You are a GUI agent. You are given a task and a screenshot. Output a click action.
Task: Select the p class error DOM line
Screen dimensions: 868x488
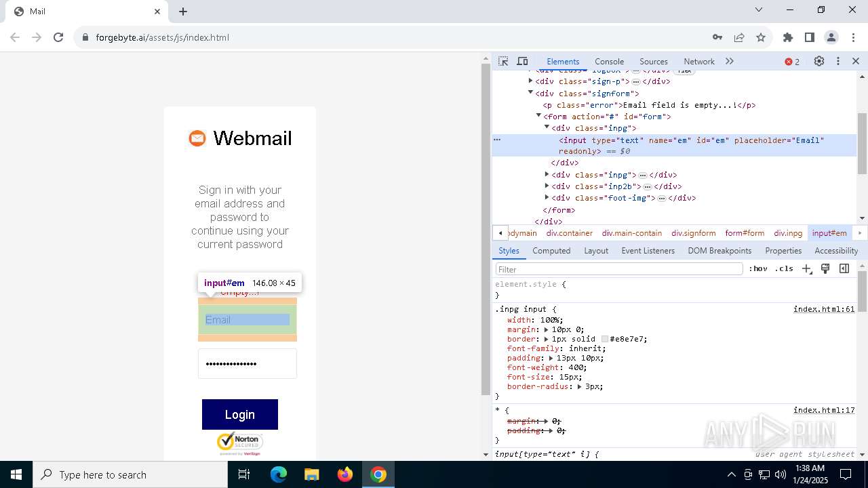click(649, 105)
